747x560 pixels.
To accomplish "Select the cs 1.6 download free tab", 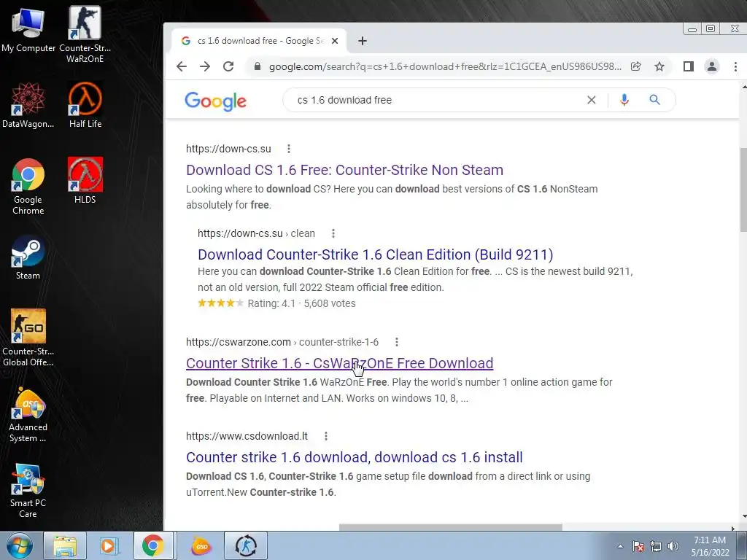I will [x=260, y=41].
